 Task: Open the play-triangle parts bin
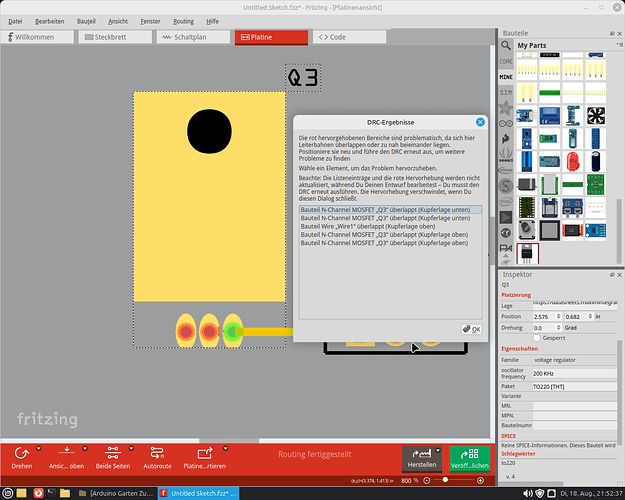tap(506, 217)
